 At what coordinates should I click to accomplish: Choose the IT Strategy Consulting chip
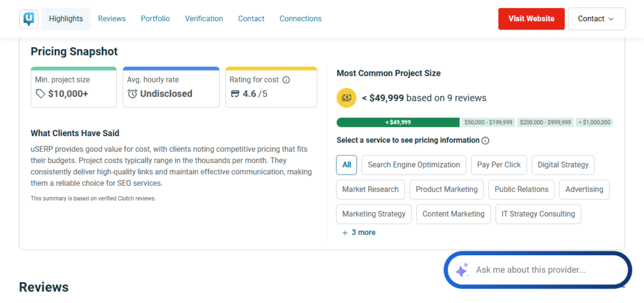click(x=538, y=214)
